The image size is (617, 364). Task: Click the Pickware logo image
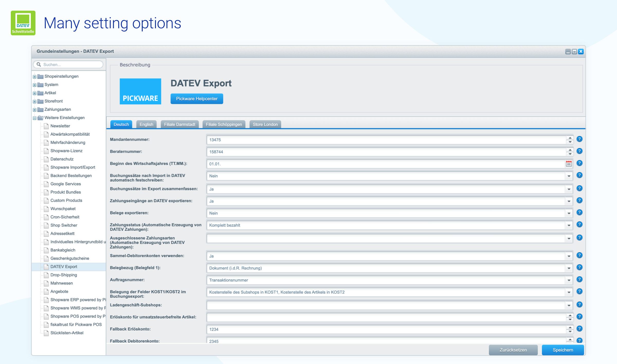tap(140, 91)
